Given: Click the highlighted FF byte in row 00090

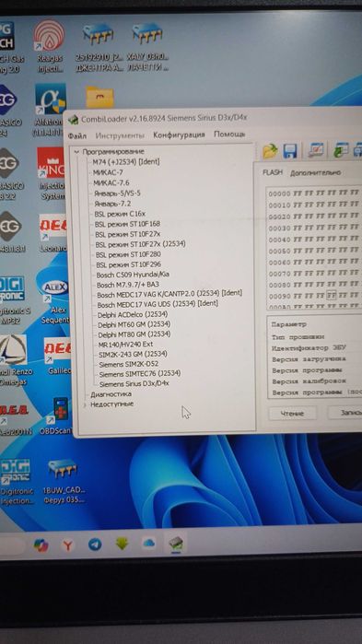Looking at the screenshot, I should (332, 296).
